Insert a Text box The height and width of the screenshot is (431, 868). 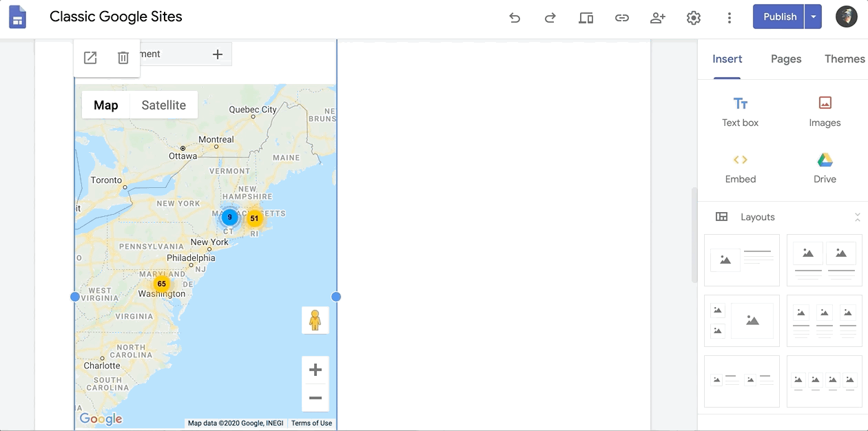click(741, 112)
